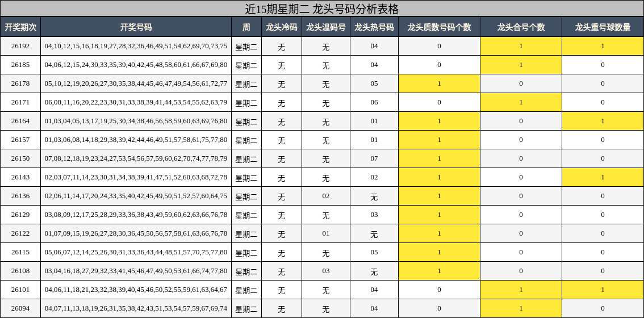Click the table title 近15期星期二 龙头号码分析表格
The width and height of the screenshot is (644, 318).
322,8
